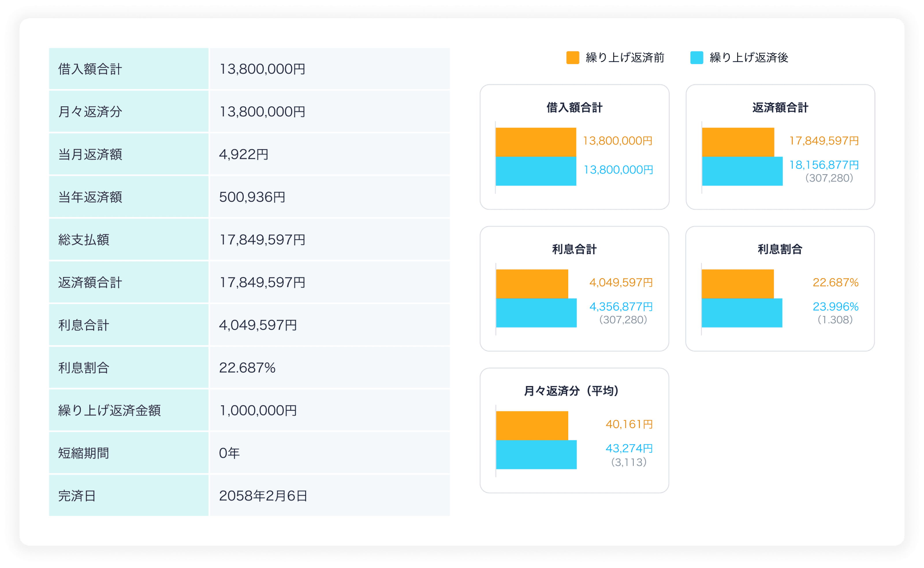The image size is (924, 568).
Task: Click the 43,274円 label in average chart
Action: tap(629, 448)
